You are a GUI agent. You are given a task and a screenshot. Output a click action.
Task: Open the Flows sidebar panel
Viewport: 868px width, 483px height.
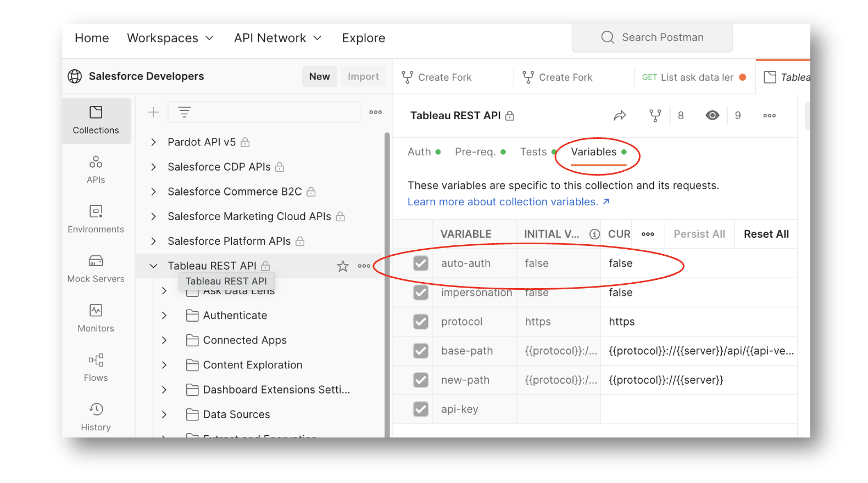[x=96, y=368]
